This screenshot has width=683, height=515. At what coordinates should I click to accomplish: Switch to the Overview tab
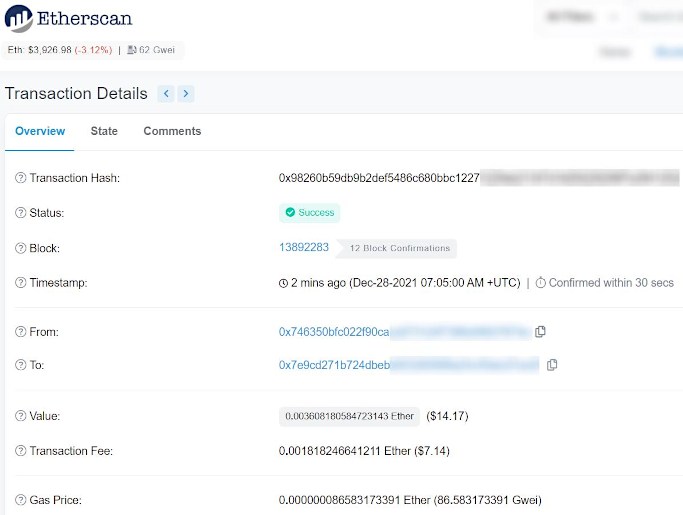pyautogui.click(x=40, y=131)
